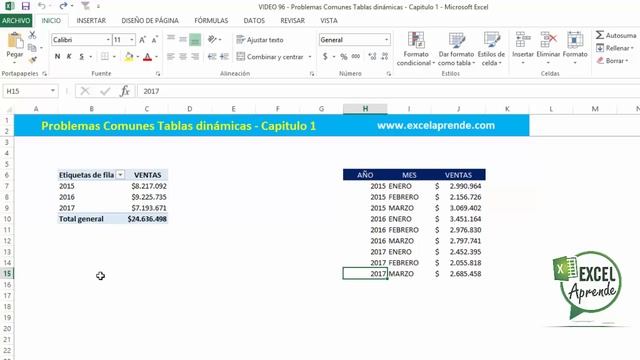Click the Decrease indent icon
640x360 pixels.
coord(212,56)
